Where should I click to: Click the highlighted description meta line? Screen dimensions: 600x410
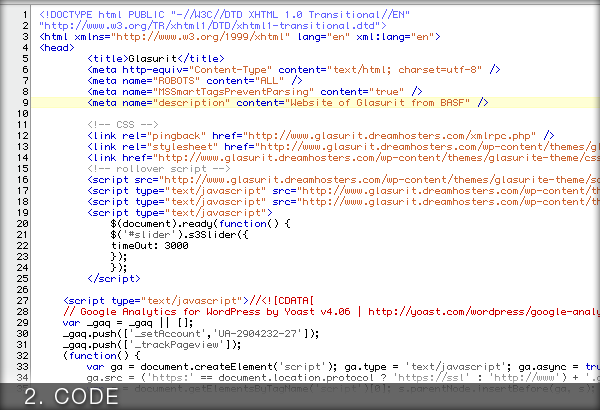288,103
